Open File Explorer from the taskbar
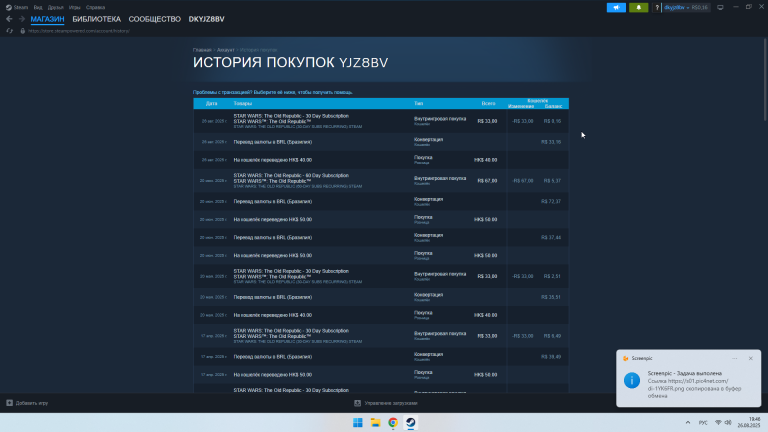This screenshot has height=432, width=768. 375,423
